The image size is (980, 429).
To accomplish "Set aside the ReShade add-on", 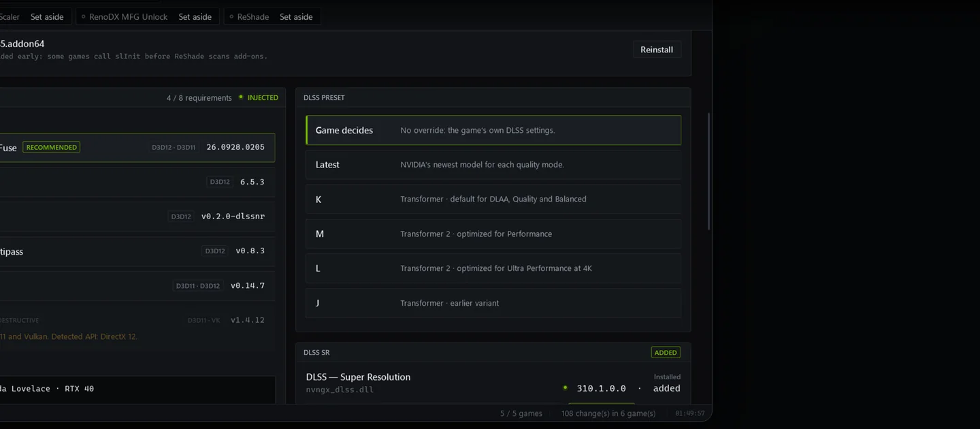I will 296,17.
